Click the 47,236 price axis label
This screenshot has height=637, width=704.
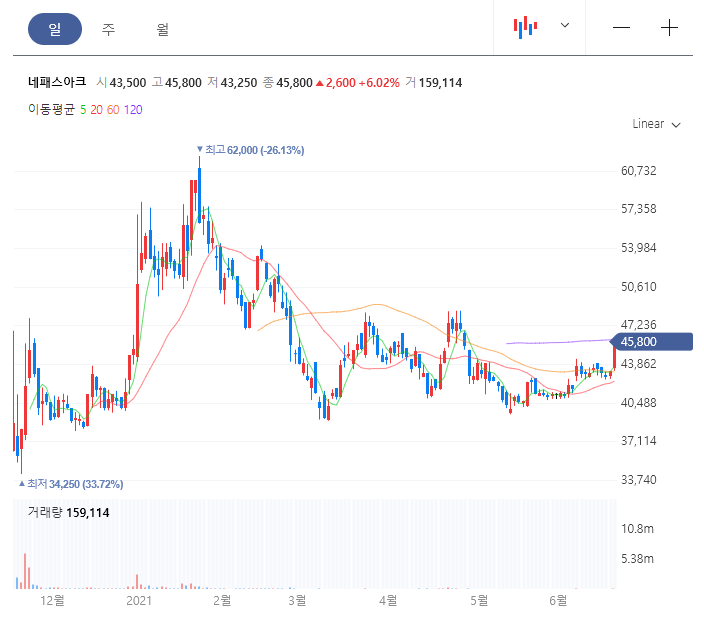pos(638,325)
